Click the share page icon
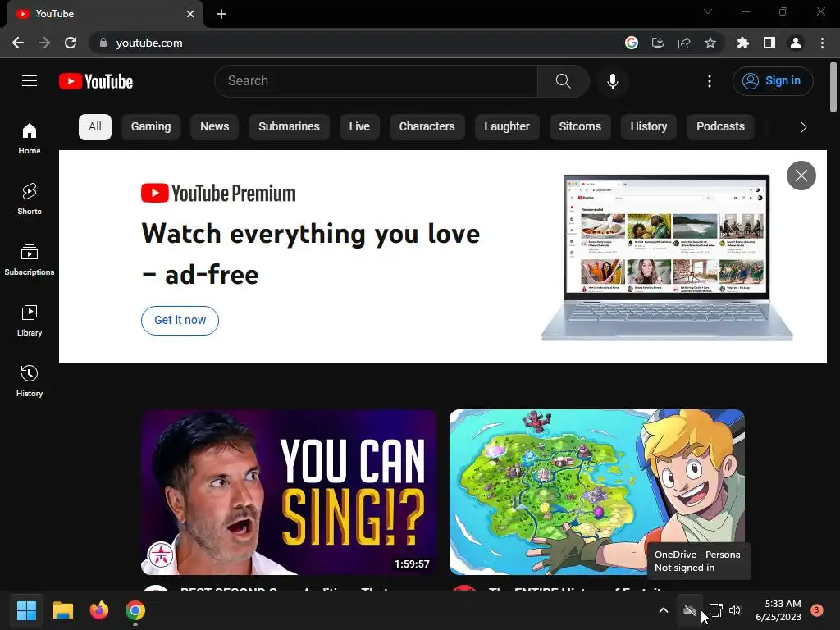Screen dimensions: 840x630 pos(684,43)
